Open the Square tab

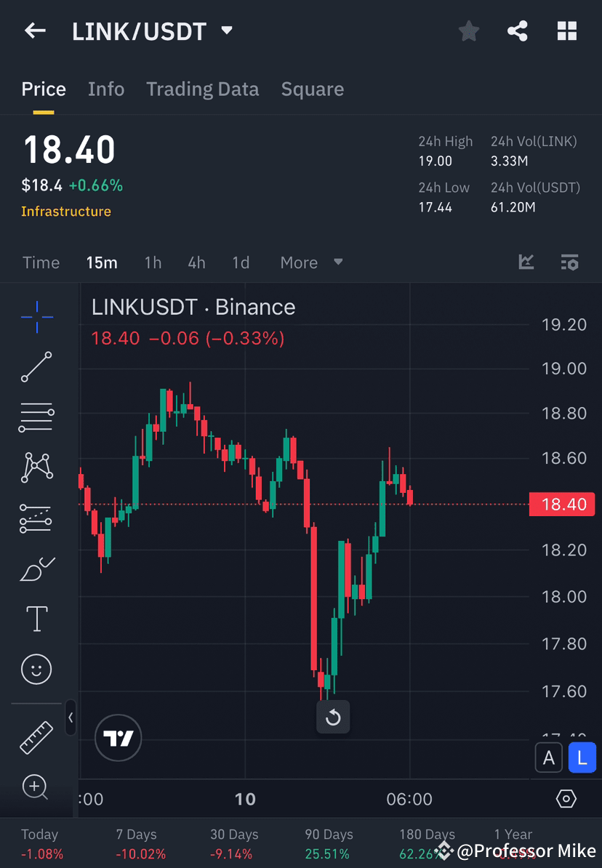[x=312, y=89]
